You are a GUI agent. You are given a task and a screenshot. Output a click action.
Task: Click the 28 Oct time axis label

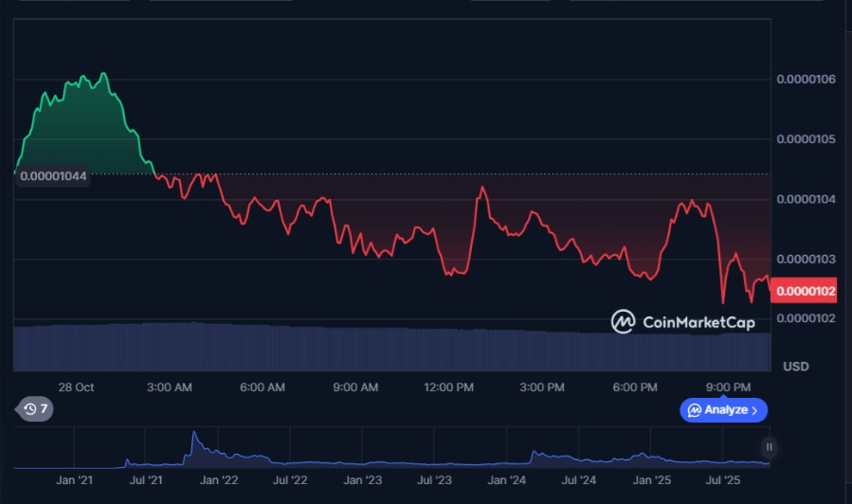pos(76,387)
